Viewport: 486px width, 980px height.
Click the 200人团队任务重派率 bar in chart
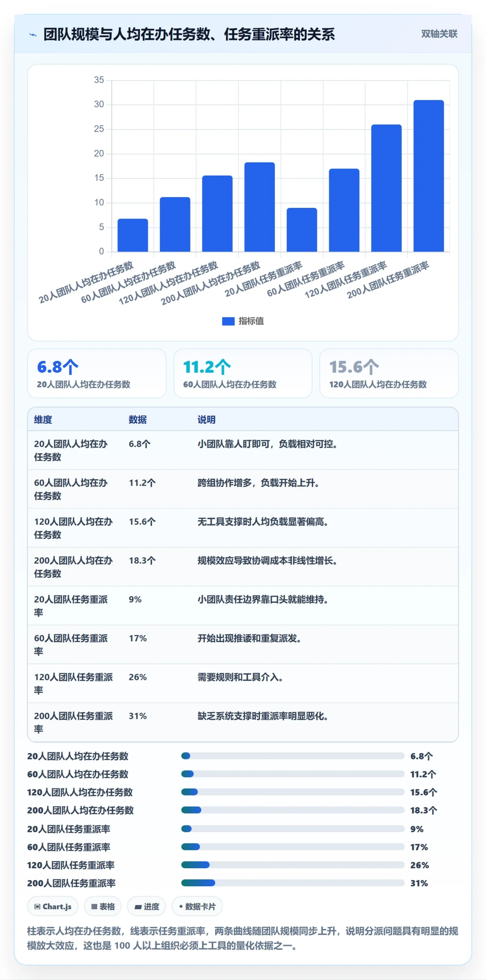pyautogui.click(x=428, y=176)
